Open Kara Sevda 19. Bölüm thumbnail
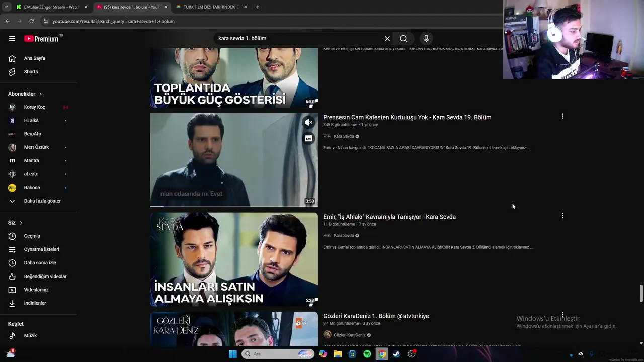This screenshot has width=644, height=362. click(234, 159)
